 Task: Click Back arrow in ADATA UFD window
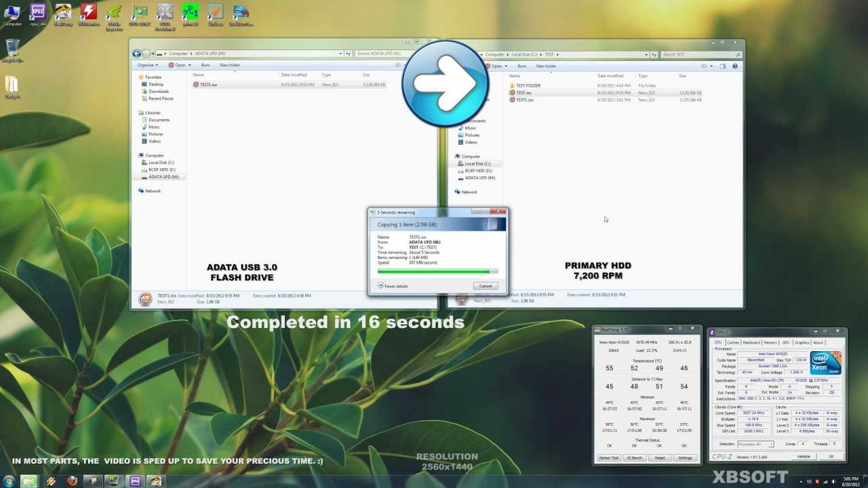tap(137, 54)
